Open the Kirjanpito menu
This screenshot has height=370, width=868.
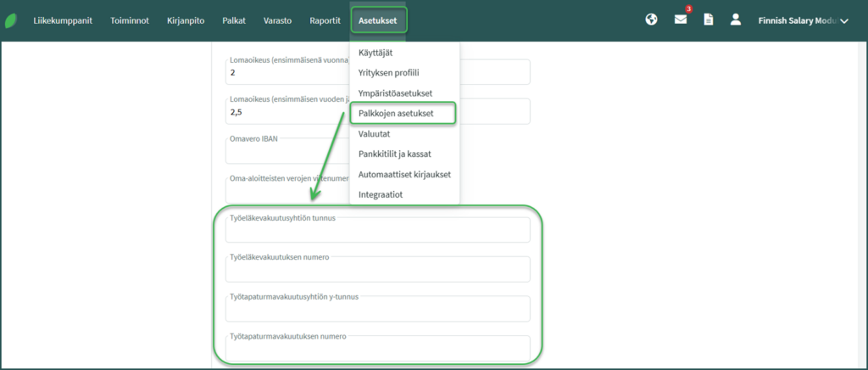[186, 20]
